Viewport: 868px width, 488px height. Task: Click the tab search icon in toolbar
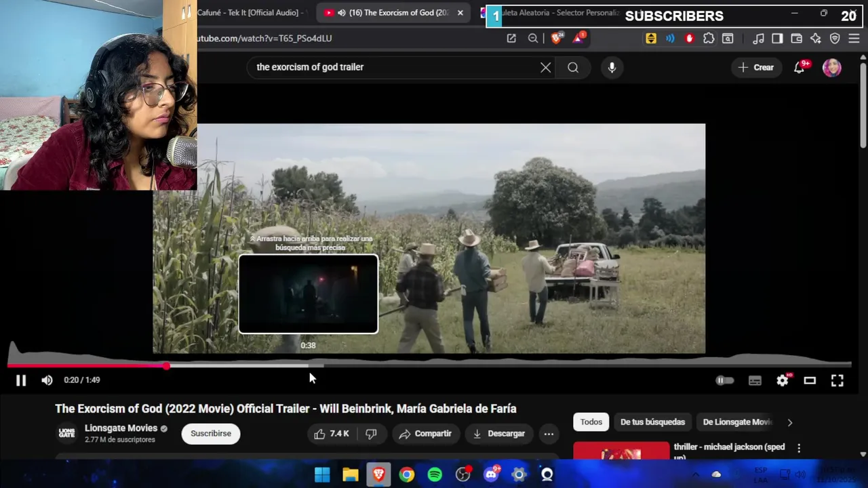(x=728, y=39)
